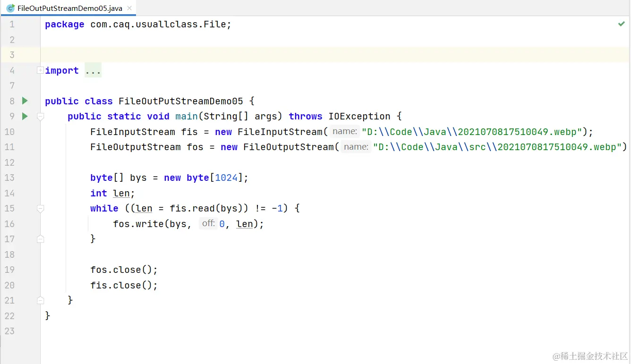Screen dimensions: 631x364
Task: Expand the folded import statements
Action: (40, 70)
